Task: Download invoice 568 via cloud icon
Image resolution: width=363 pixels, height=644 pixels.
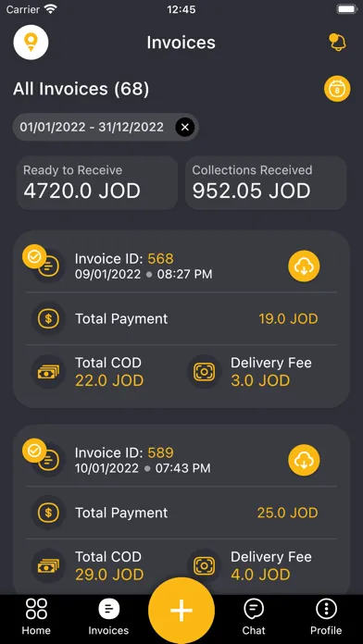Action: click(x=304, y=266)
